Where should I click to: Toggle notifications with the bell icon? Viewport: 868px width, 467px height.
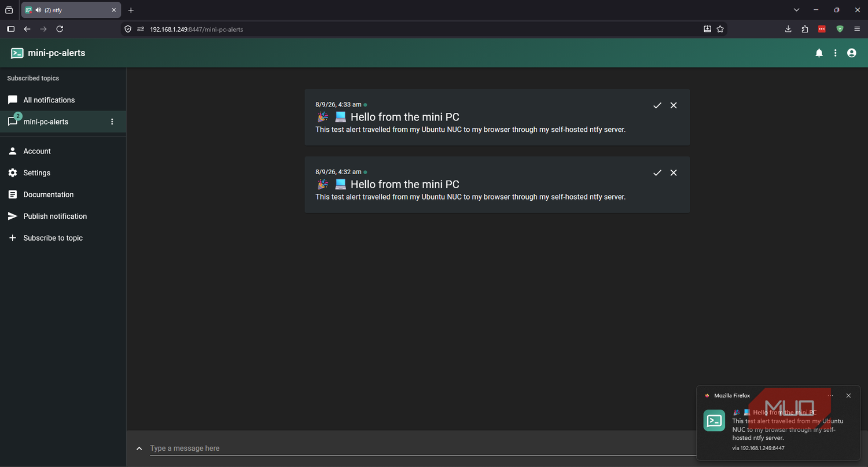point(819,53)
